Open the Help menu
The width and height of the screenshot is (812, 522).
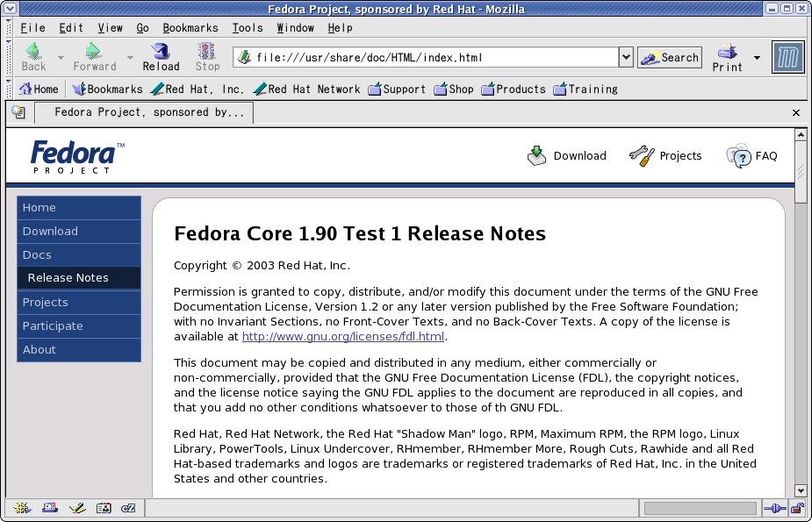(x=340, y=28)
